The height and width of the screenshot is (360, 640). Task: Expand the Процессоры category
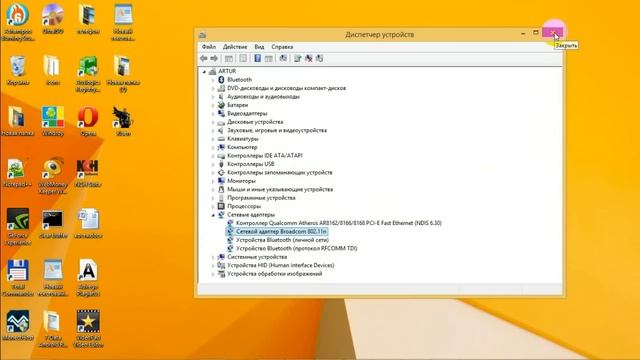pos(213,207)
